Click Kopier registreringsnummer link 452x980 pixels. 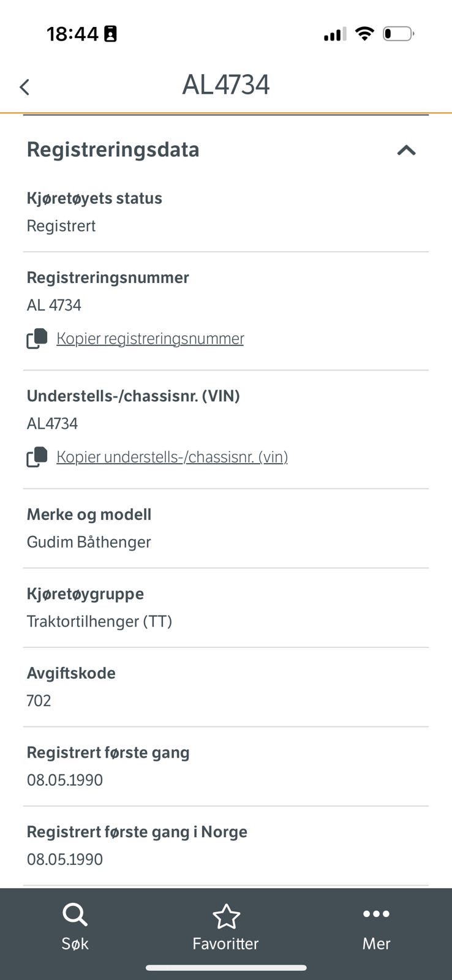[x=150, y=338]
